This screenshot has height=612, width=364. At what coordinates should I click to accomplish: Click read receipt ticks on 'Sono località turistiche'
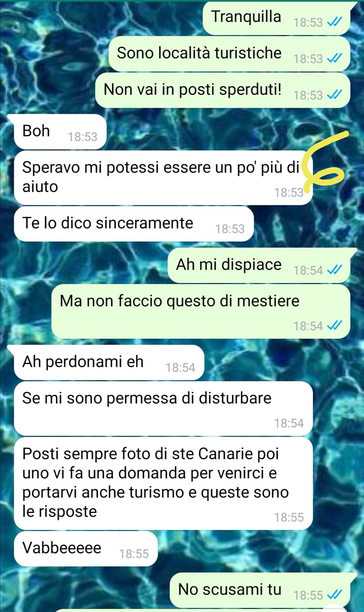pos(335,59)
